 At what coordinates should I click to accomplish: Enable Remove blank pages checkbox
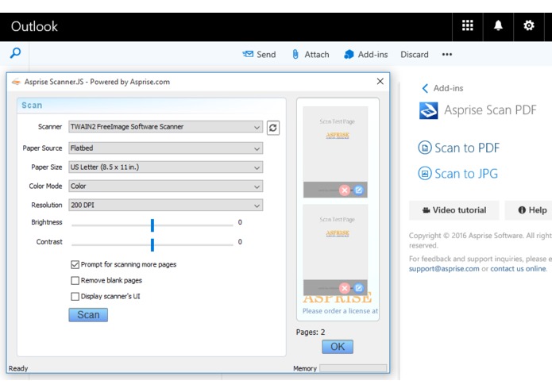pos(75,281)
